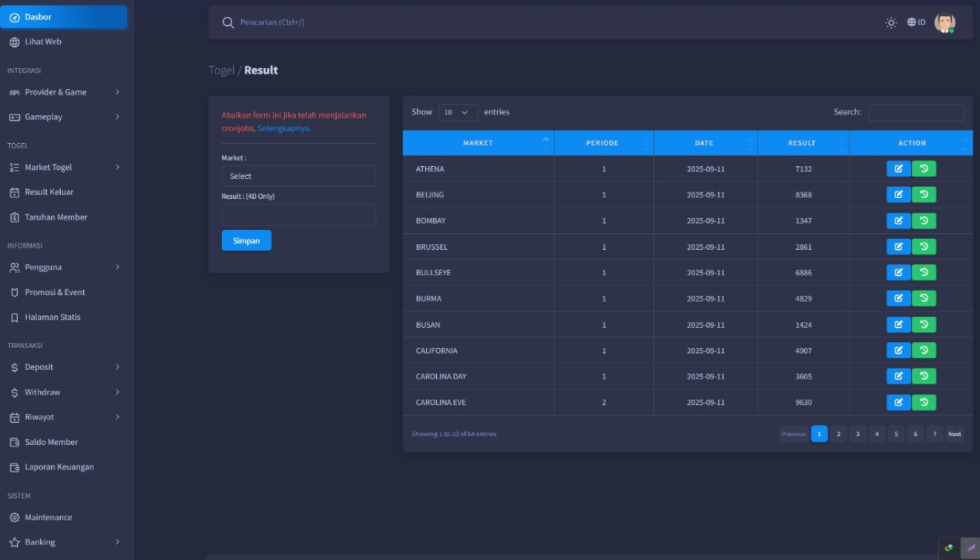Open Result Keluar menu item
This screenshot has width=980, height=560.
coord(49,192)
